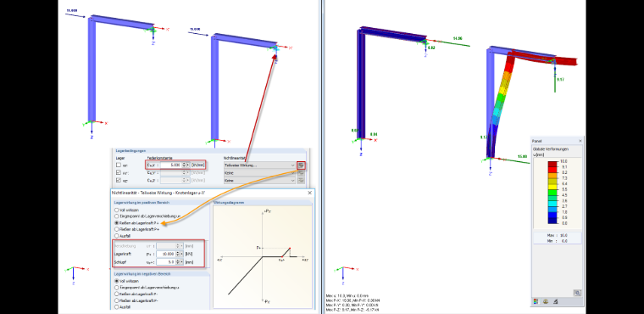Click the zoom magnifier button in Panel
This screenshot has height=314, width=644.
(x=577, y=293)
